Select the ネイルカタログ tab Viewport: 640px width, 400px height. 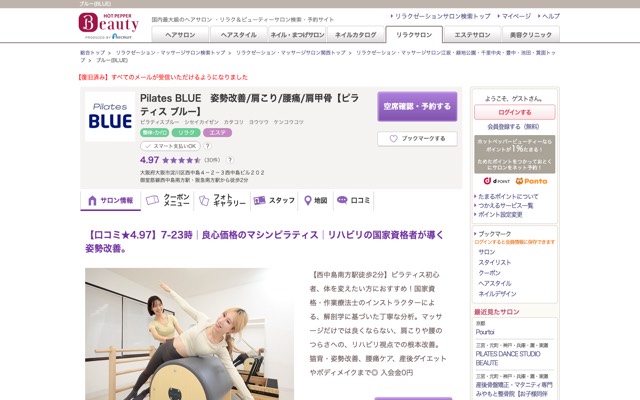[x=356, y=35]
